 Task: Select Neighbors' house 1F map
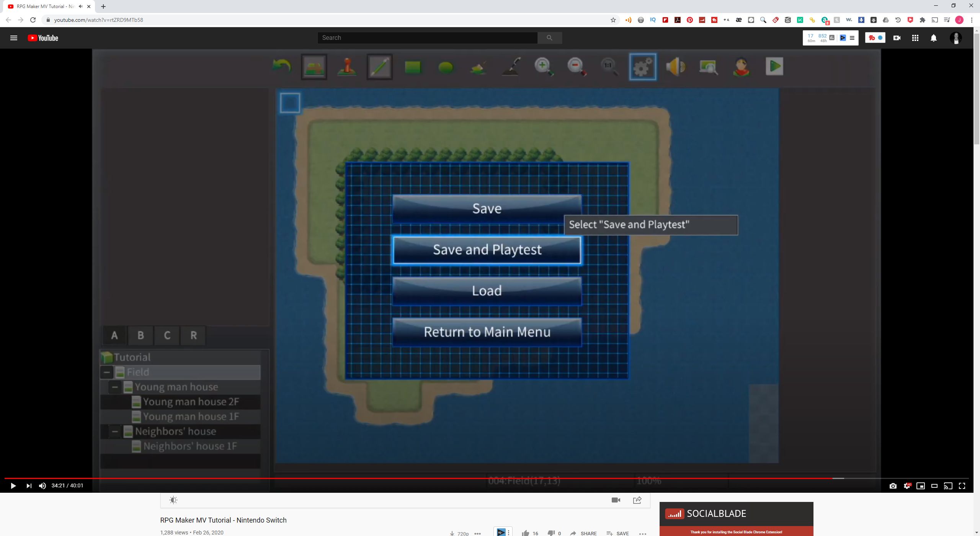tap(180, 446)
